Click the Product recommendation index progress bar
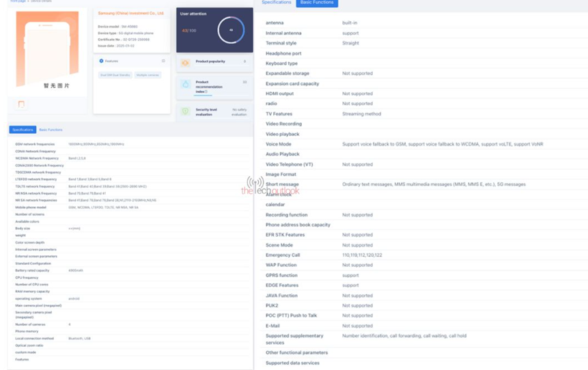 204,95
